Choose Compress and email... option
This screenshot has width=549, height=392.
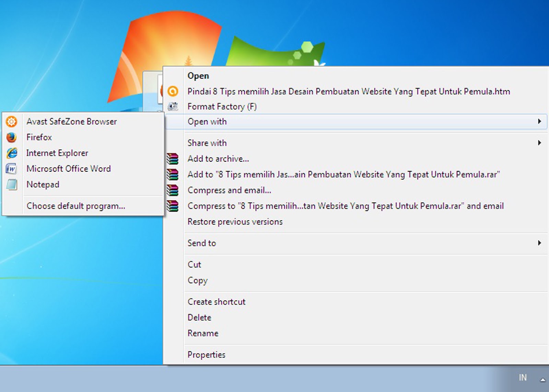(355, 190)
